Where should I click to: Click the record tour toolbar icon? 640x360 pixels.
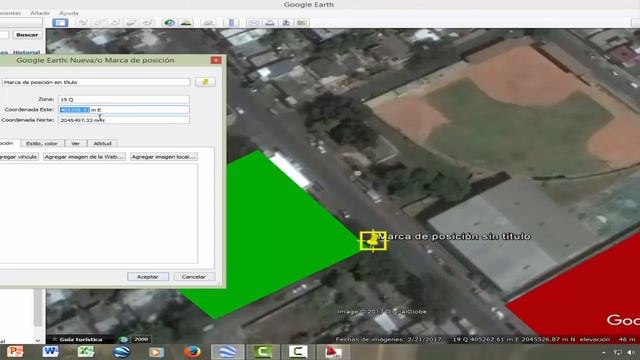147,22
